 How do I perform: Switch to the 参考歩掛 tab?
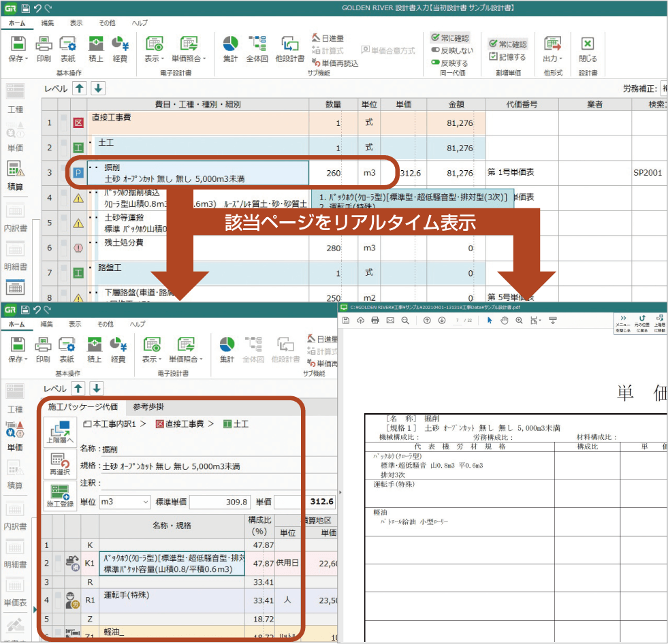[x=148, y=407]
